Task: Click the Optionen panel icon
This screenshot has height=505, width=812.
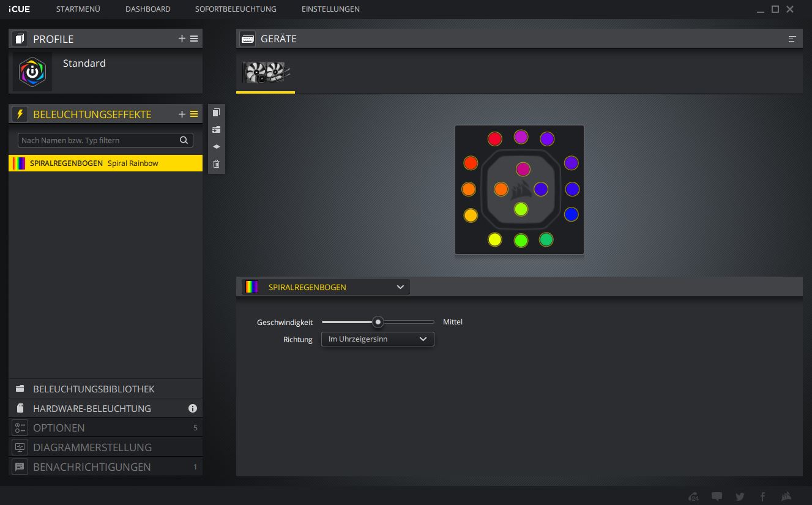Action: [x=20, y=428]
